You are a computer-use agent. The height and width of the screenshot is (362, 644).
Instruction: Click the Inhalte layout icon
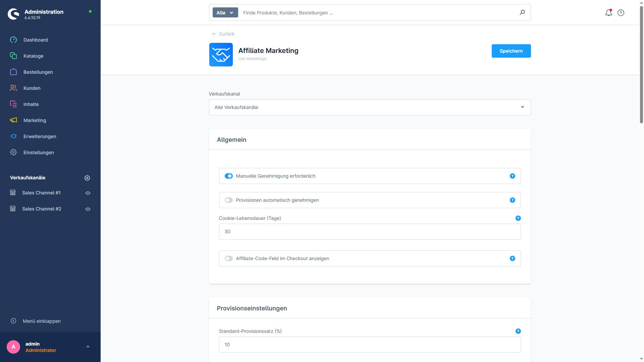coord(13,104)
